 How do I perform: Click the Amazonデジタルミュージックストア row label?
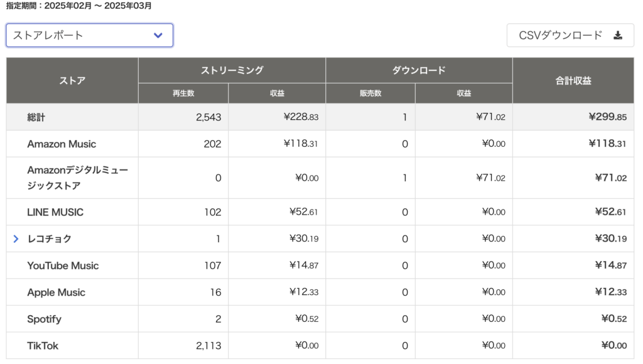(x=77, y=178)
